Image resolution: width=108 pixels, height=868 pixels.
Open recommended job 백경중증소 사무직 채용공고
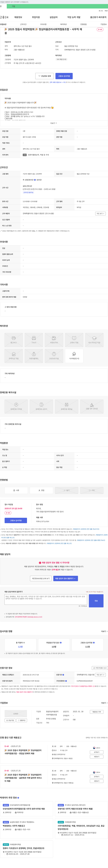[x=14, y=826]
